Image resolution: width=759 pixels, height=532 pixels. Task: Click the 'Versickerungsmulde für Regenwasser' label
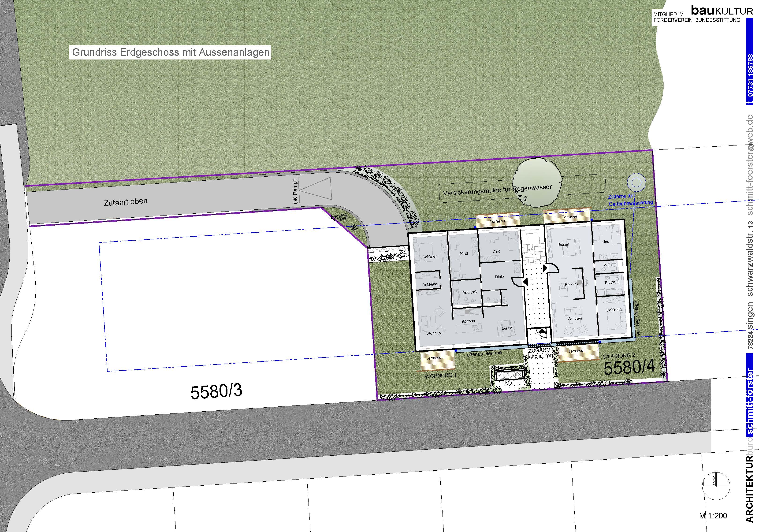[x=497, y=190]
